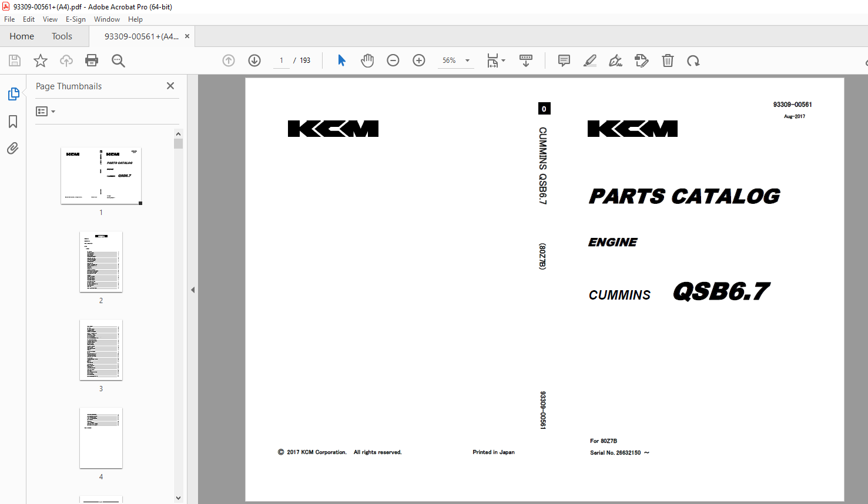The width and height of the screenshot is (868, 504).
Task: Click Serial No. 26632150 text
Action: [619, 453]
